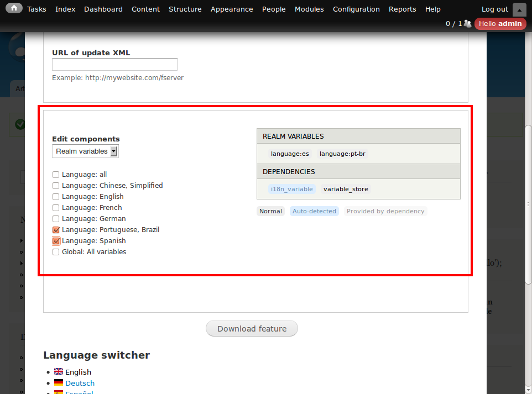Click the German flag beside Deutsch
The height and width of the screenshot is (394, 532).
point(58,383)
